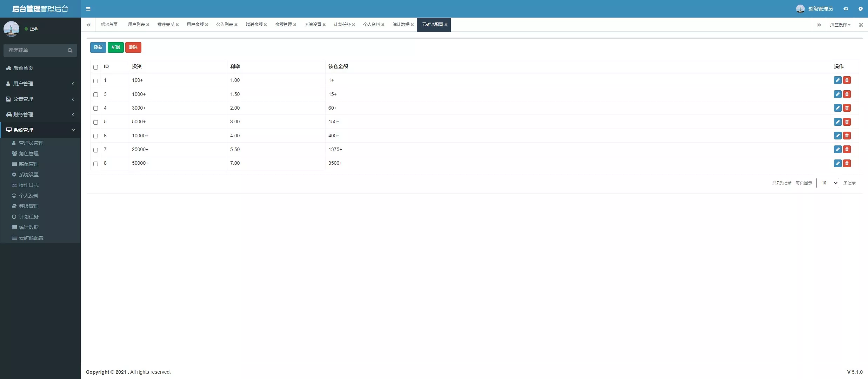Delete the 1000+ investment row via trash icon
The height and width of the screenshot is (379, 868).
(847, 94)
